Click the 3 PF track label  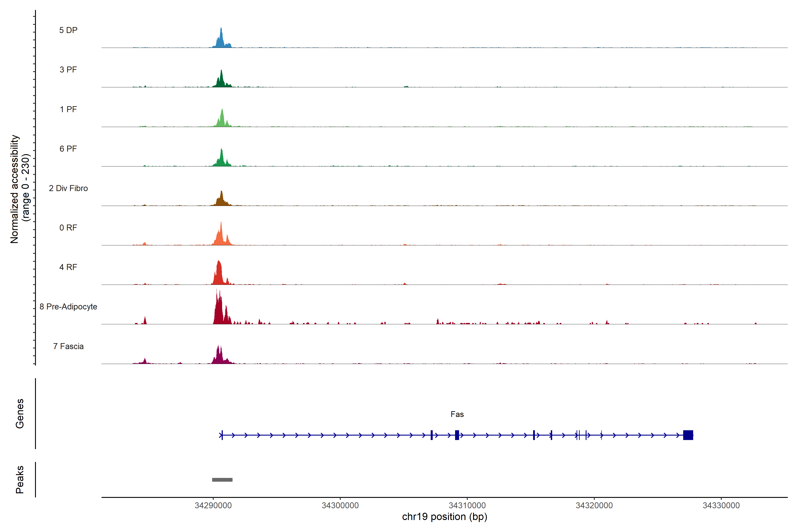point(68,70)
